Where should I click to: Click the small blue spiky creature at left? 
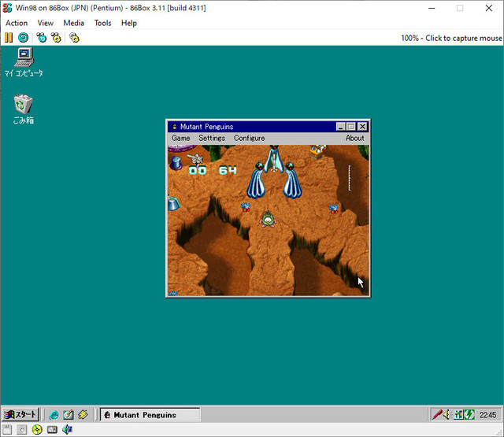[246, 207]
